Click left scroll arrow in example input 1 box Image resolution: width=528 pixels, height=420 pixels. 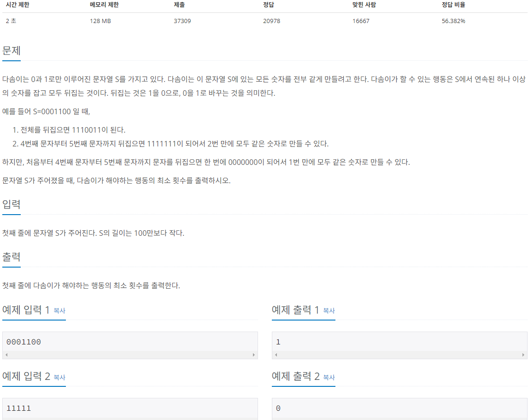point(6,355)
